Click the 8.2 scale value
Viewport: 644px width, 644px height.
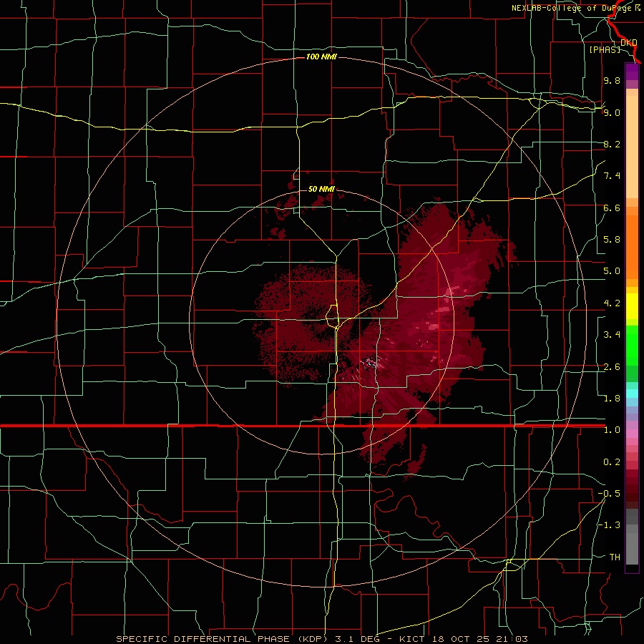pos(612,144)
